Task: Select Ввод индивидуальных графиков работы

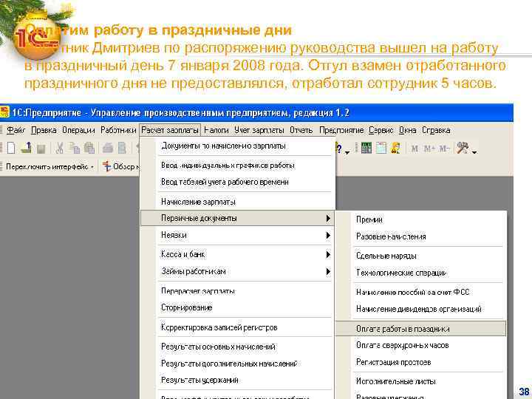Action: (236, 166)
